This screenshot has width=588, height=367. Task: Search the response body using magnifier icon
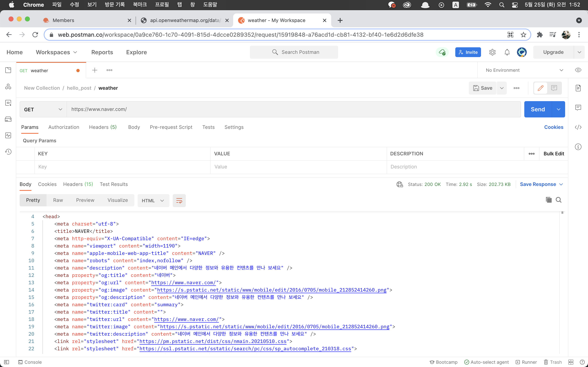559,200
